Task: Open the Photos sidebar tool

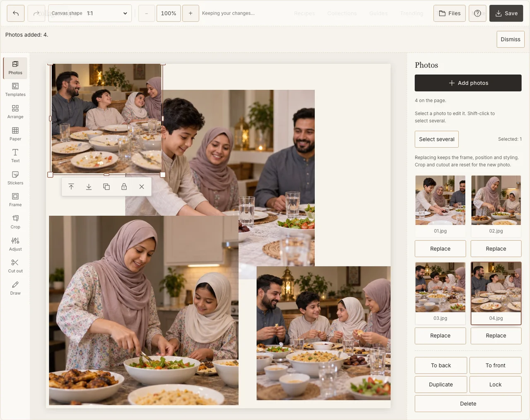Action: coord(15,68)
